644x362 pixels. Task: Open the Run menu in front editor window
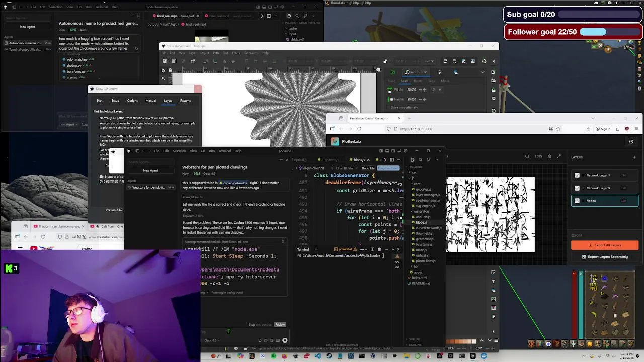click(212, 151)
